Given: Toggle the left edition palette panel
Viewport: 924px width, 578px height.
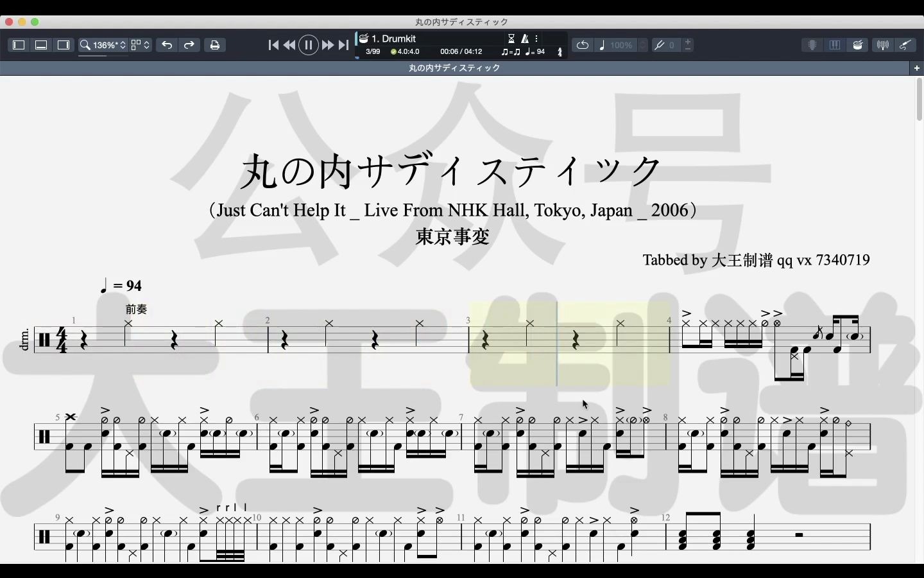Looking at the screenshot, I should click(x=19, y=45).
